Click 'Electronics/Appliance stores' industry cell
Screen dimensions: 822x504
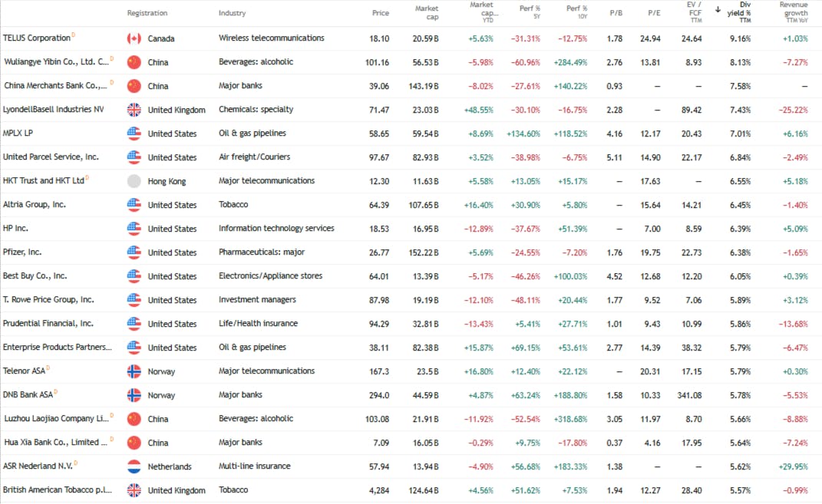pos(270,276)
